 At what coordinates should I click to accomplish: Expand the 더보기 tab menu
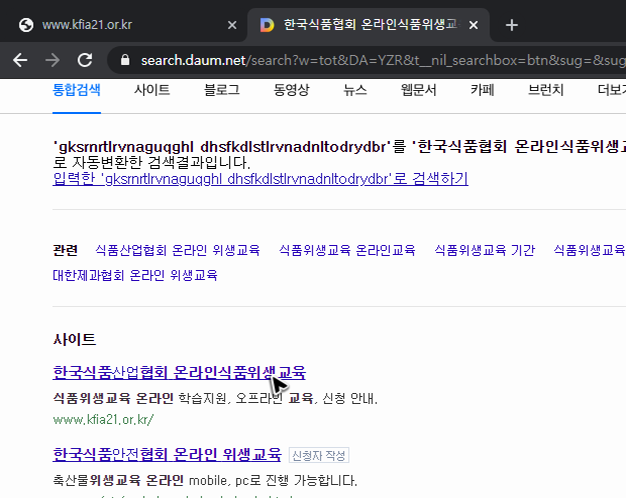click(612, 90)
